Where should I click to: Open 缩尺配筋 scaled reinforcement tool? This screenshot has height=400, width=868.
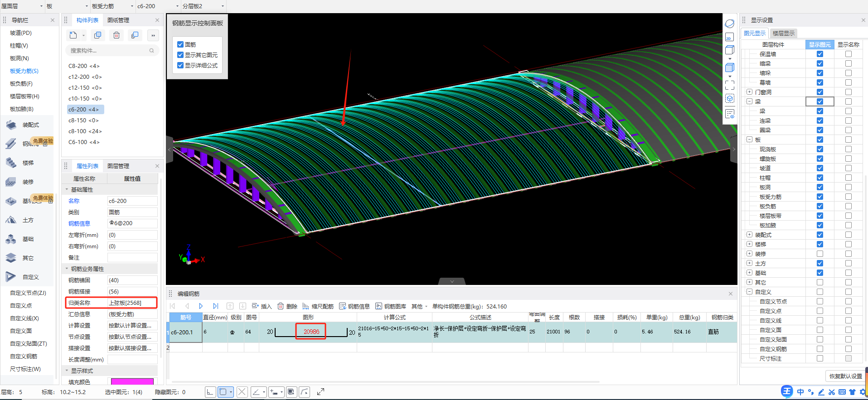pyautogui.click(x=318, y=306)
